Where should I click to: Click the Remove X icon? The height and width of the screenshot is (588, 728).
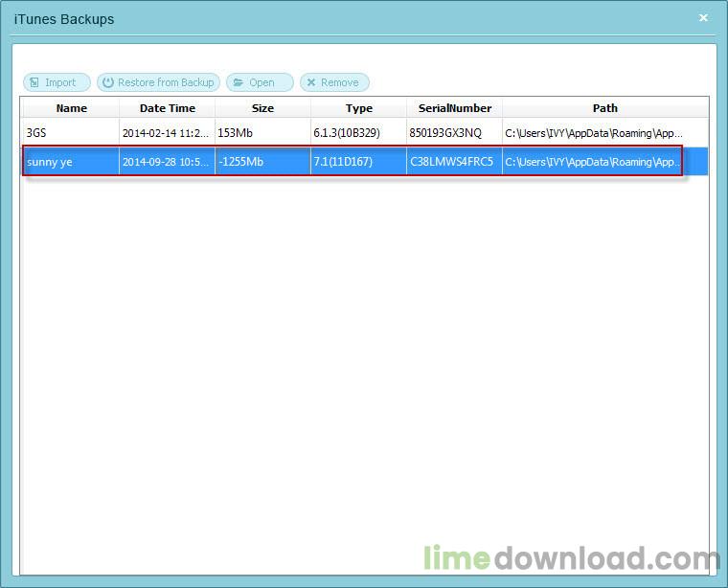(311, 82)
